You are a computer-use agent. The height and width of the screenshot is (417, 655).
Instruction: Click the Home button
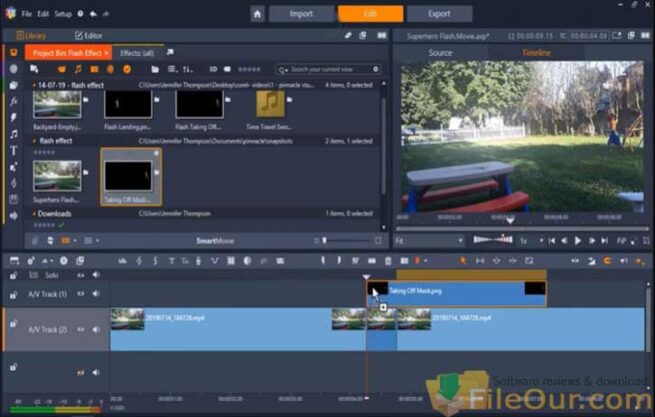[257, 14]
